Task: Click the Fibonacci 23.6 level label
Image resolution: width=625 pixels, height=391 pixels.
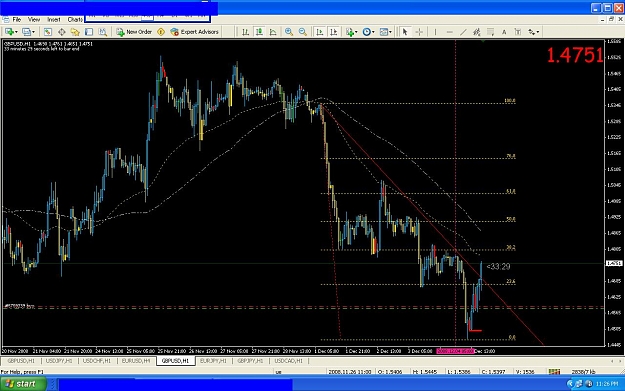Action: (511, 281)
